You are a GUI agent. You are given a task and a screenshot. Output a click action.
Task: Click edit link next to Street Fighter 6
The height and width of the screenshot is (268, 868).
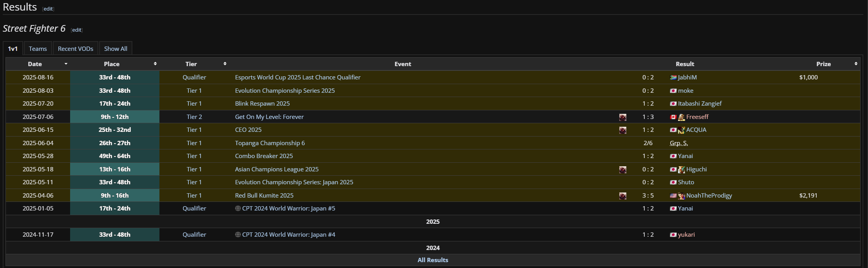77,30
